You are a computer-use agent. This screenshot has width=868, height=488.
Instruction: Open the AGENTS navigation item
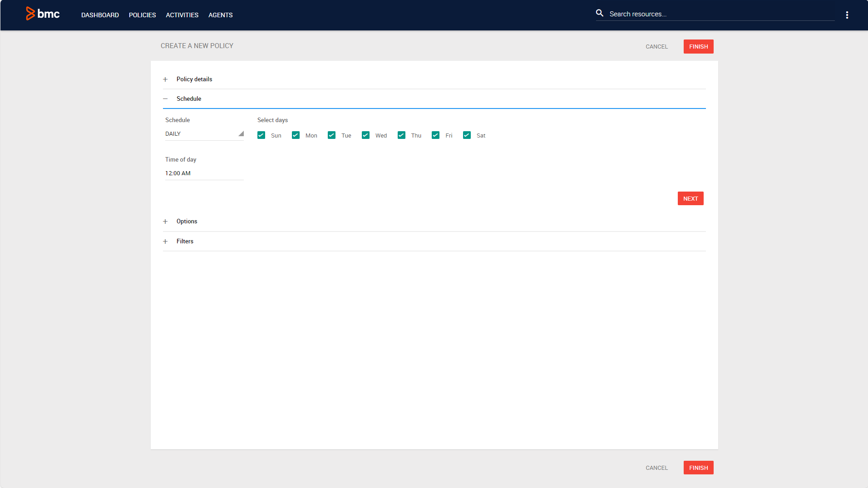(221, 15)
